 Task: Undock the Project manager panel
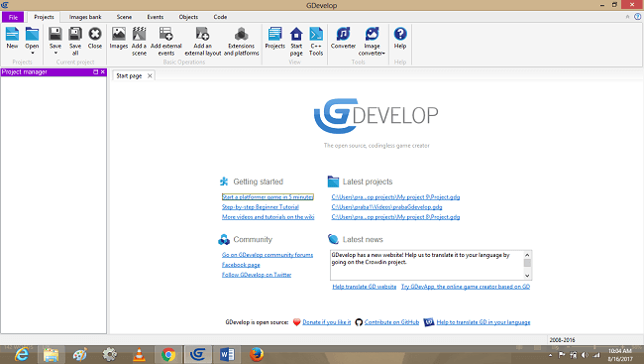coord(96,72)
